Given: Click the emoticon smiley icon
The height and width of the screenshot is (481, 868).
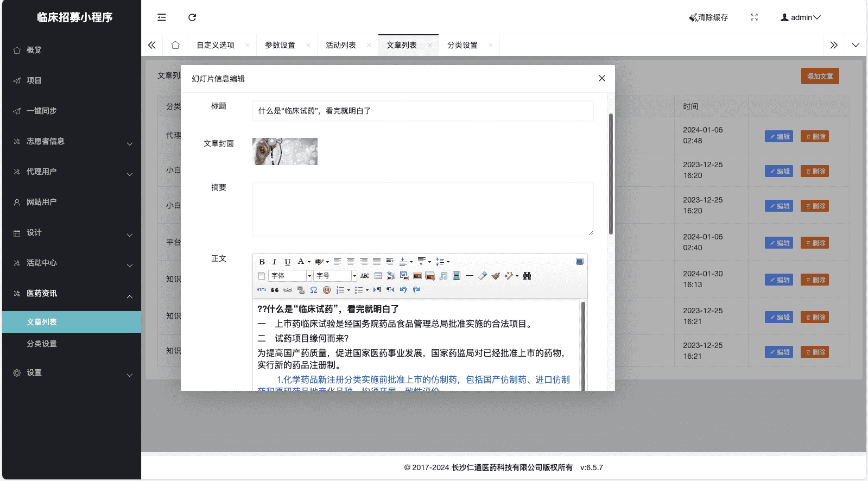Looking at the screenshot, I should pyautogui.click(x=327, y=290).
